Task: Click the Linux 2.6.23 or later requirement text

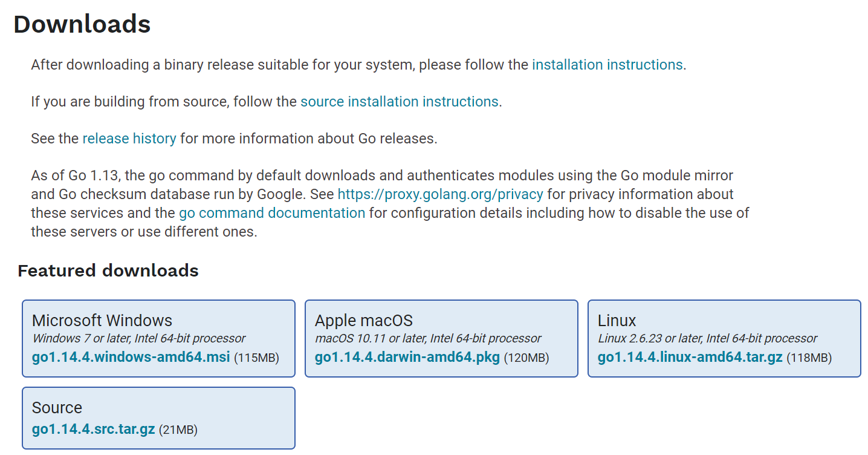Action: coord(707,338)
